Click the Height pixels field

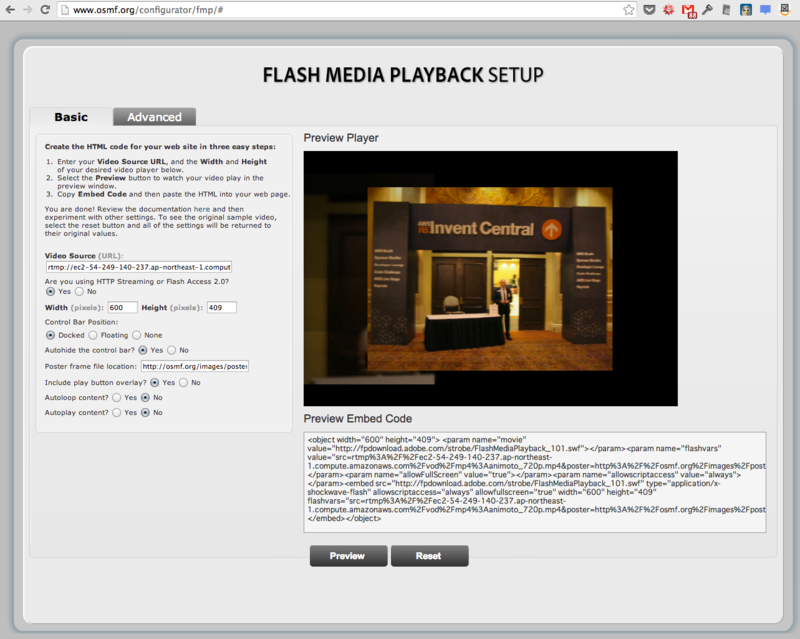pos(221,308)
